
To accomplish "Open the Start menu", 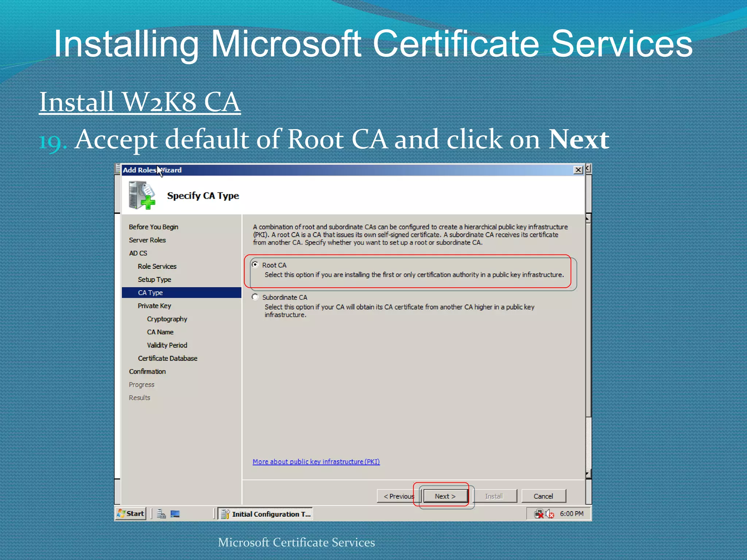I will (131, 513).
